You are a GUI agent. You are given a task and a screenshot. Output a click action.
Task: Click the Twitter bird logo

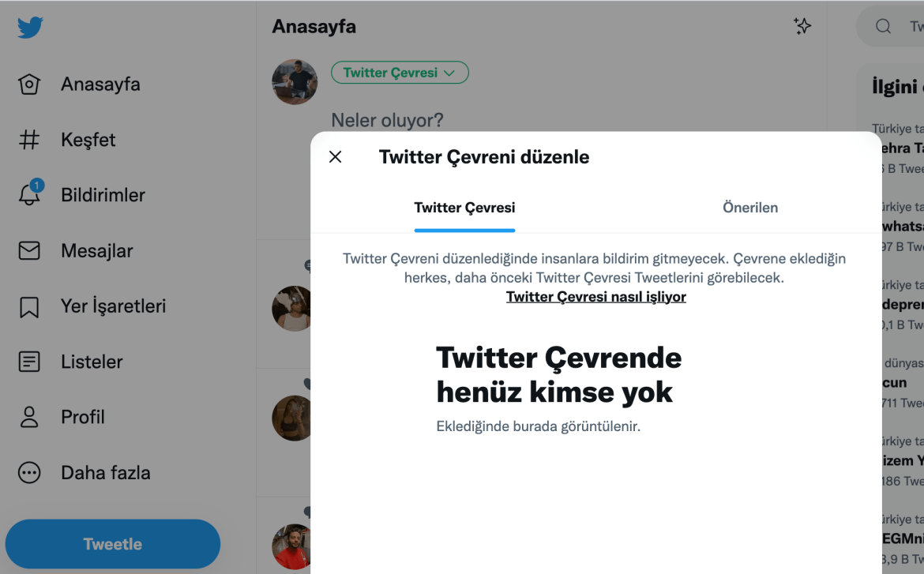point(30,27)
